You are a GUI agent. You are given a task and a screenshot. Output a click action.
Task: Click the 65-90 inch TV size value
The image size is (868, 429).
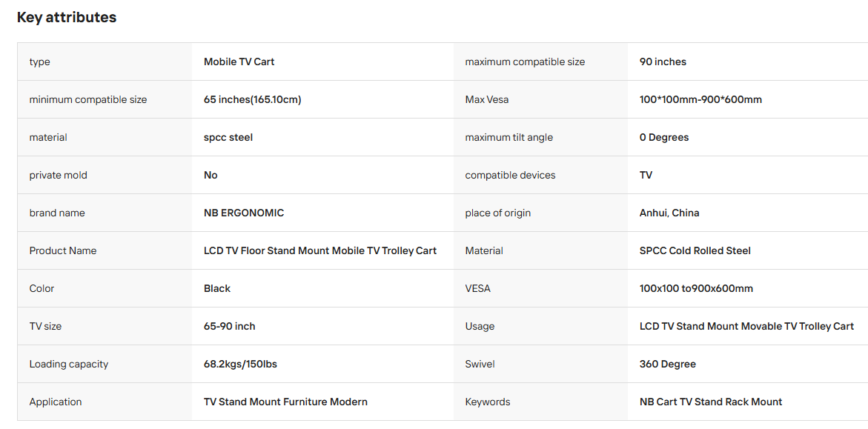230,326
